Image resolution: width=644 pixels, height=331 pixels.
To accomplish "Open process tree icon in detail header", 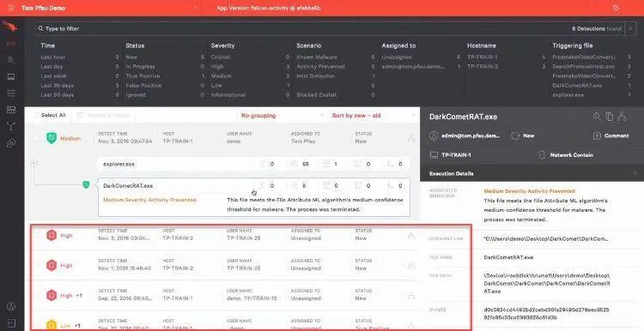I will pyautogui.click(x=622, y=117).
